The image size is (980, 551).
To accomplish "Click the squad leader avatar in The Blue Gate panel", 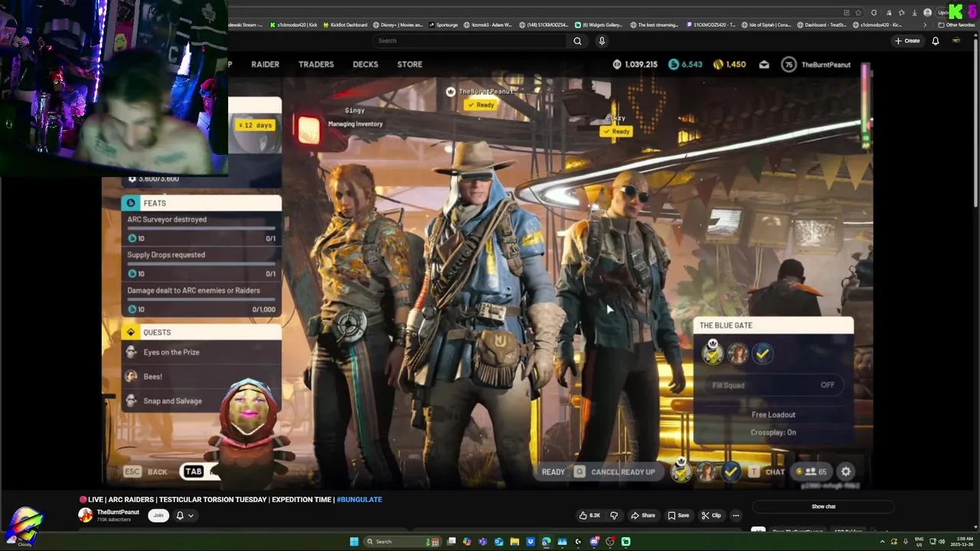I will point(713,353).
